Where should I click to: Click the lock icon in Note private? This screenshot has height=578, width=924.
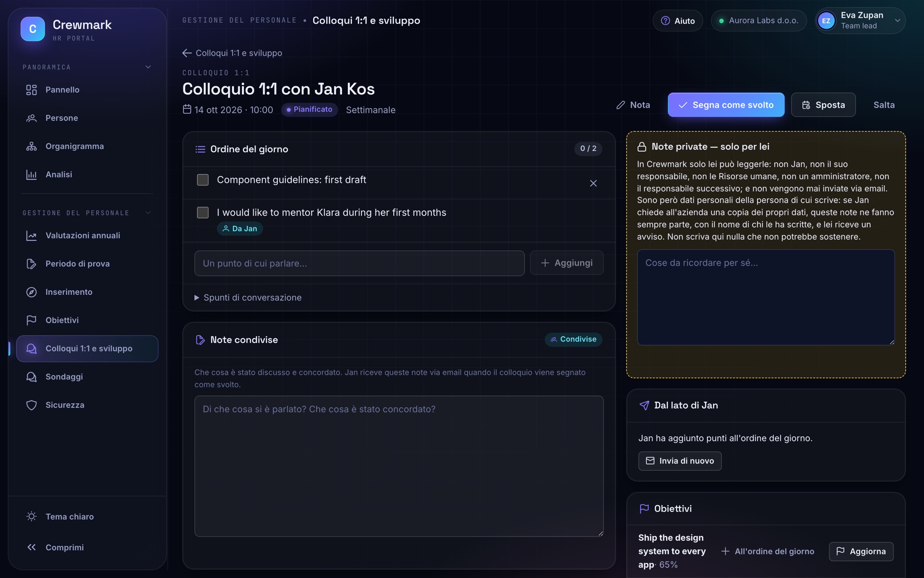642,147
